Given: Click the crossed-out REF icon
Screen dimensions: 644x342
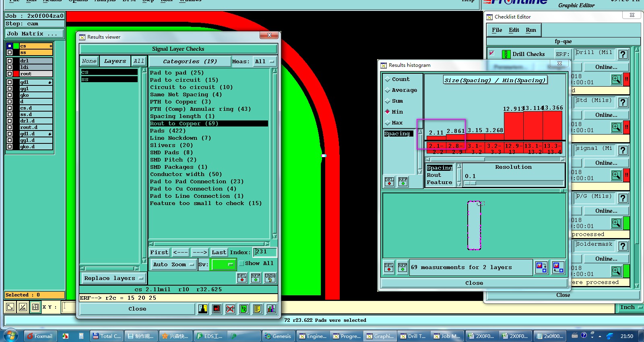Looking at the screenshot, I should (230, 309).
